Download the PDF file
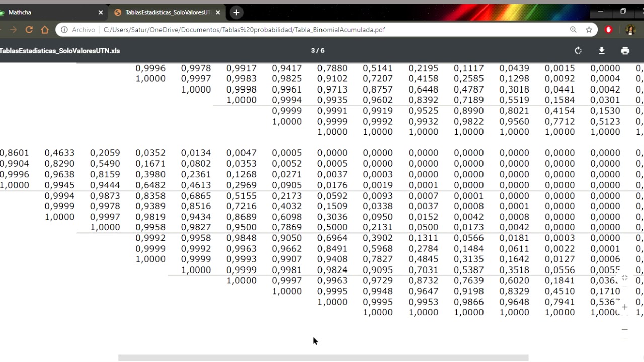The width and height of the screenshot is (644, 362). pos(601,51)
